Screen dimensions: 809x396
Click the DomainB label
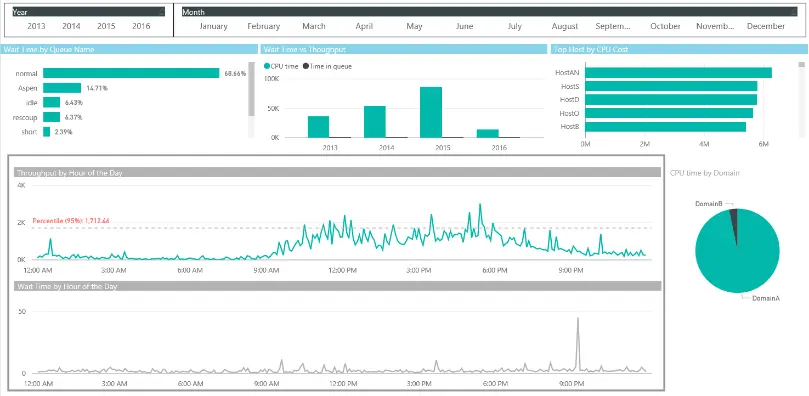pyautogui.click(x=709, y=204)
